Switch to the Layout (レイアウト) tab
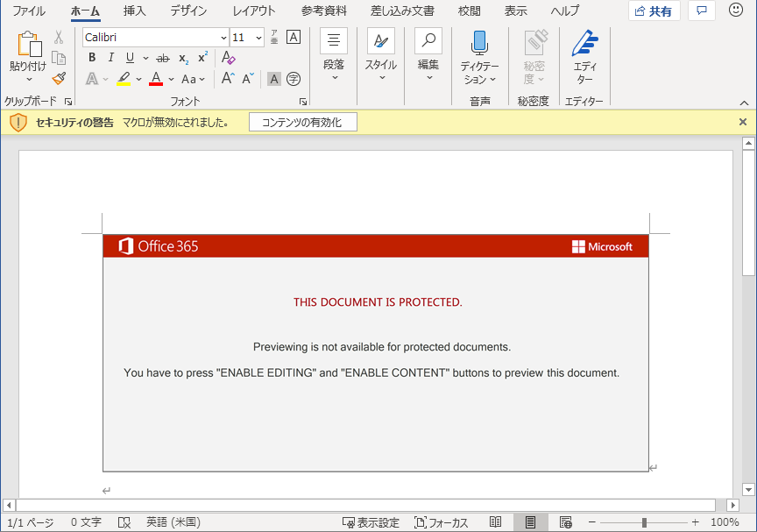 pyautogui.click(x=254, y=11)
